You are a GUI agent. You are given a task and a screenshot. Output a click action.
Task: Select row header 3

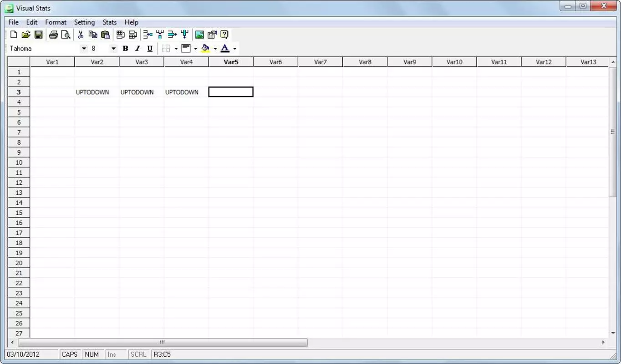point(19,92)
